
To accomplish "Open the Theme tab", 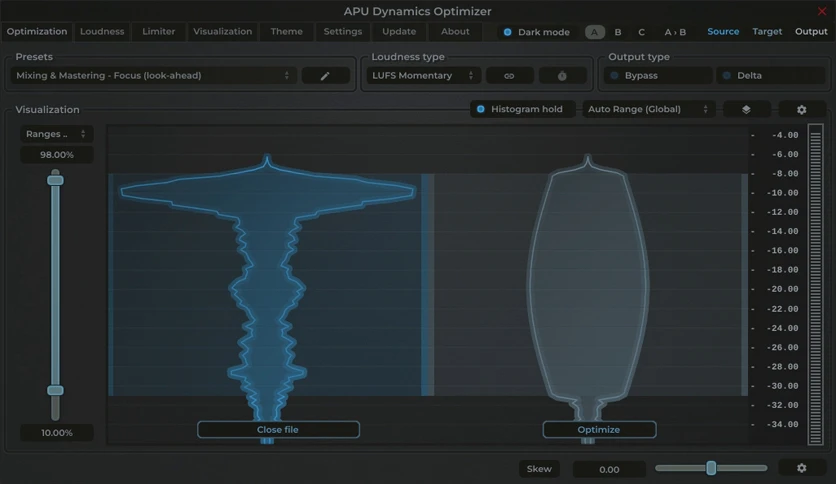I will (x=286, y=31).
